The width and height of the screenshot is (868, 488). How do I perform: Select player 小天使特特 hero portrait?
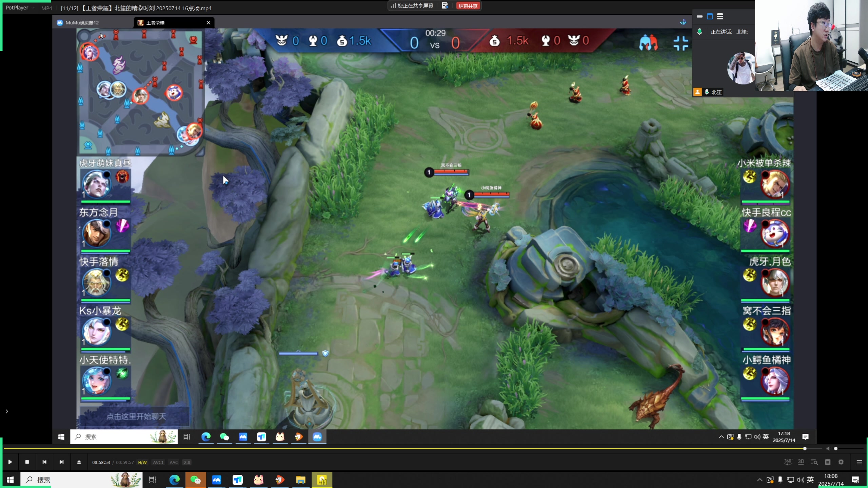tap(97, 381)
